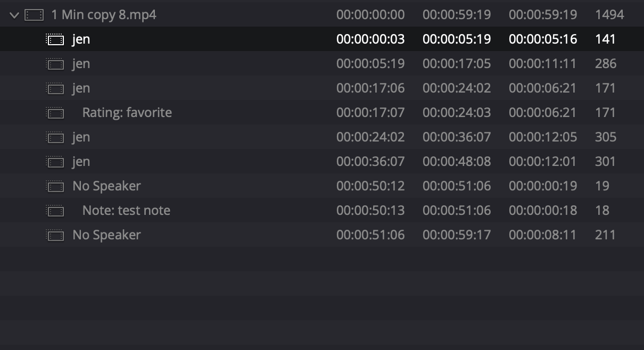Click start timecode 00:00:24:02 of jen segment
This screenshot has width=644, height=350.
pos(370,137)
